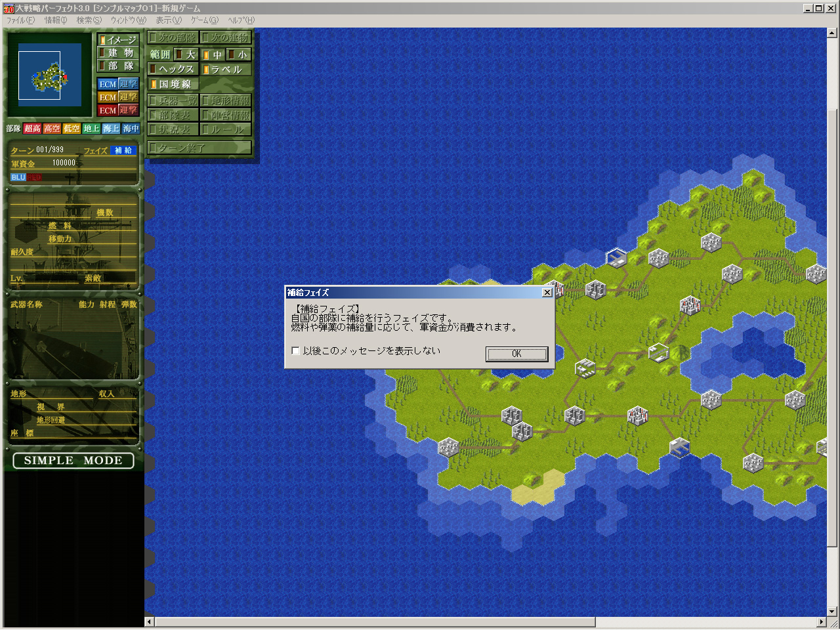The image size is (840, 630).
Task: Toggle the ラベル display
Action: [226, 69]
